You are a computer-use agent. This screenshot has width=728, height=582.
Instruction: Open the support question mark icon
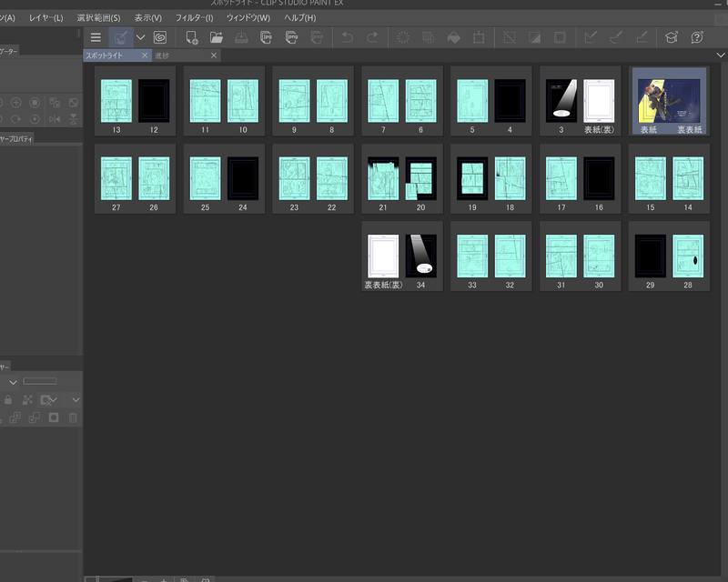coord(697,37)
